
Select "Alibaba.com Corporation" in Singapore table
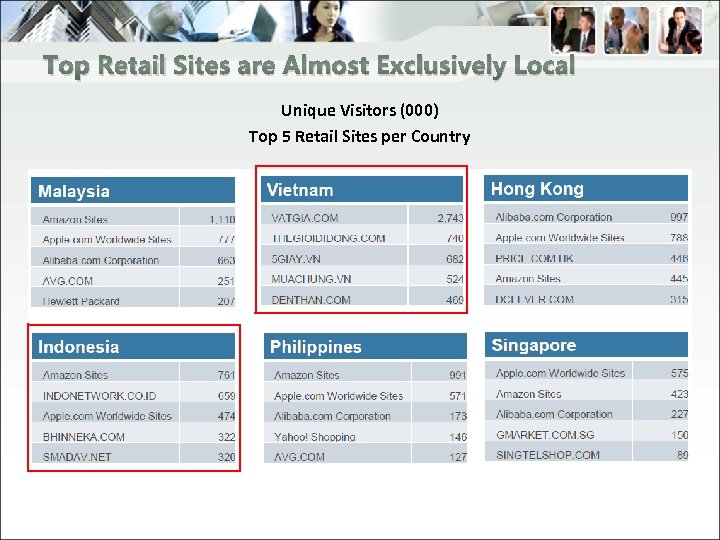tap(554, 414)
